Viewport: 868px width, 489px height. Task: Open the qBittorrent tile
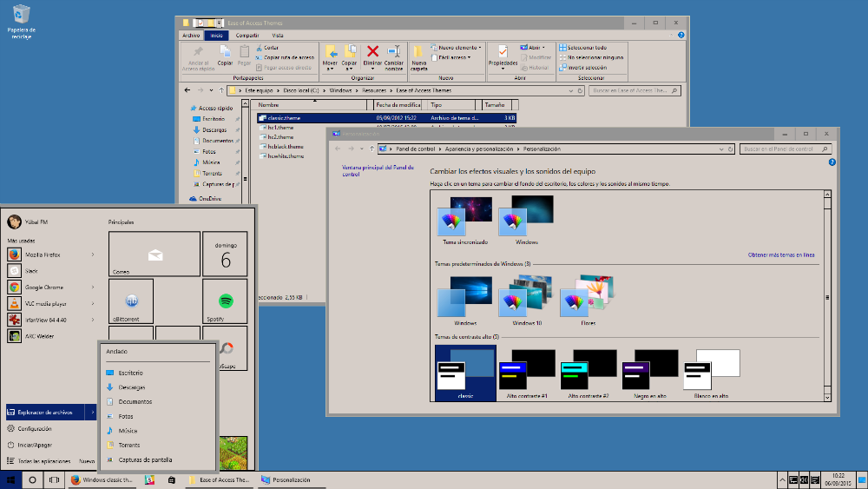[131, 301]
